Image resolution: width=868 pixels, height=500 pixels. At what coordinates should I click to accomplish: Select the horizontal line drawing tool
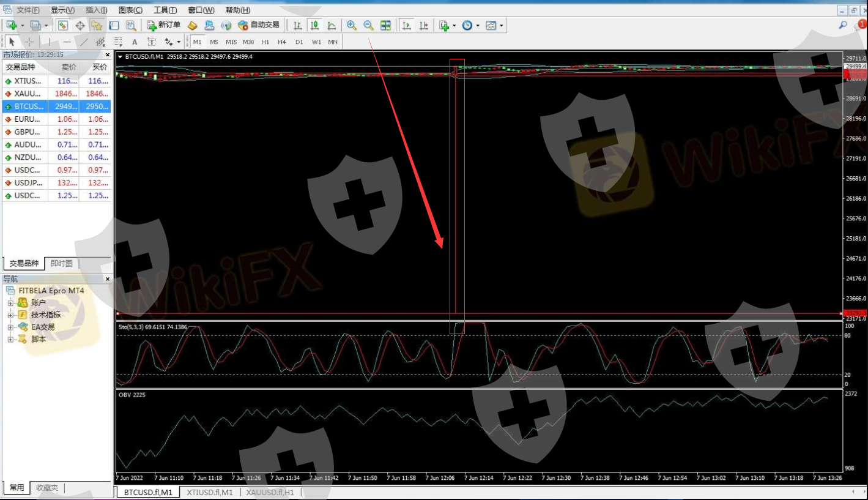(x=67, y=42)
